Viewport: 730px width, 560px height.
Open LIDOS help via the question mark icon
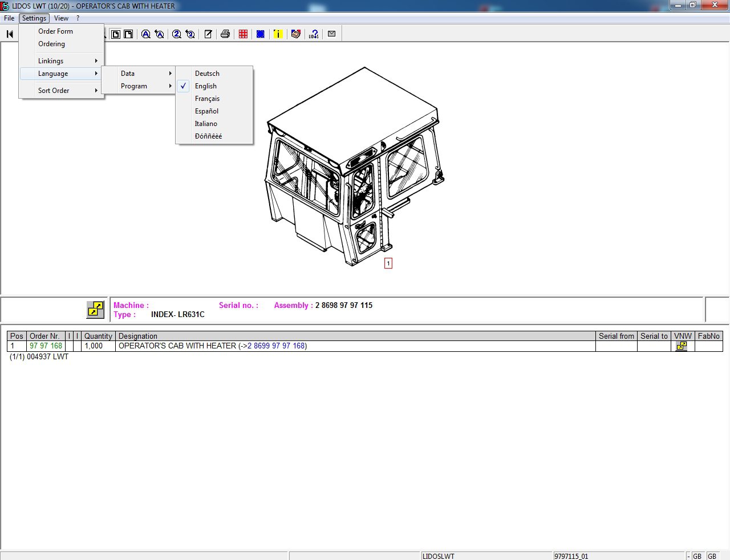(313, 34)
